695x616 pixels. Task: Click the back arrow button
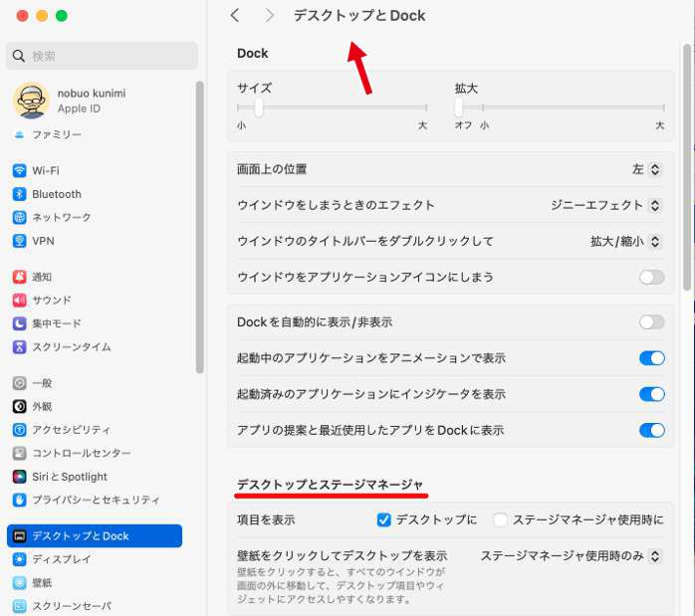(235, 15)
